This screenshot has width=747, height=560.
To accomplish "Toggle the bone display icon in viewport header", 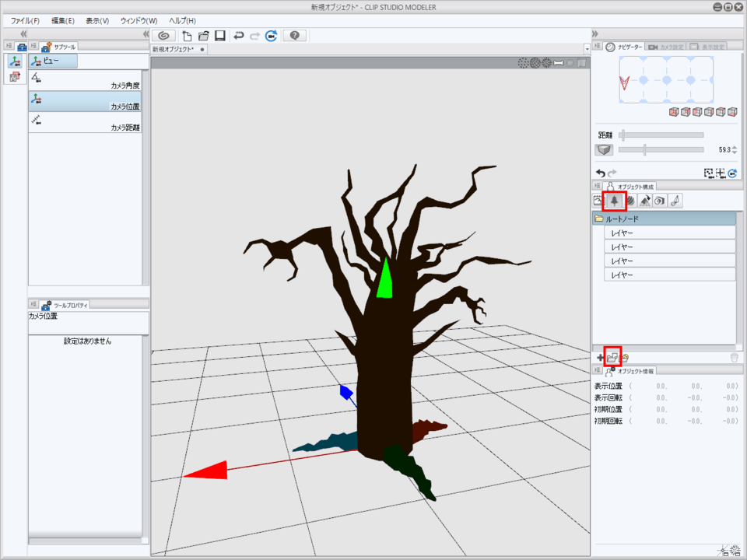I will click(559, 63).
